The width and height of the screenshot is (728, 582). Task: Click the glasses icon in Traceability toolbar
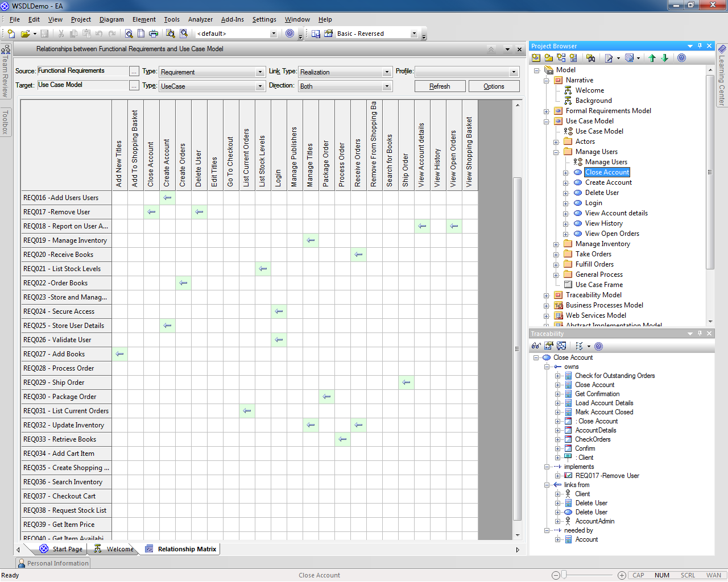pyautogui.click(x=536, y=346)
